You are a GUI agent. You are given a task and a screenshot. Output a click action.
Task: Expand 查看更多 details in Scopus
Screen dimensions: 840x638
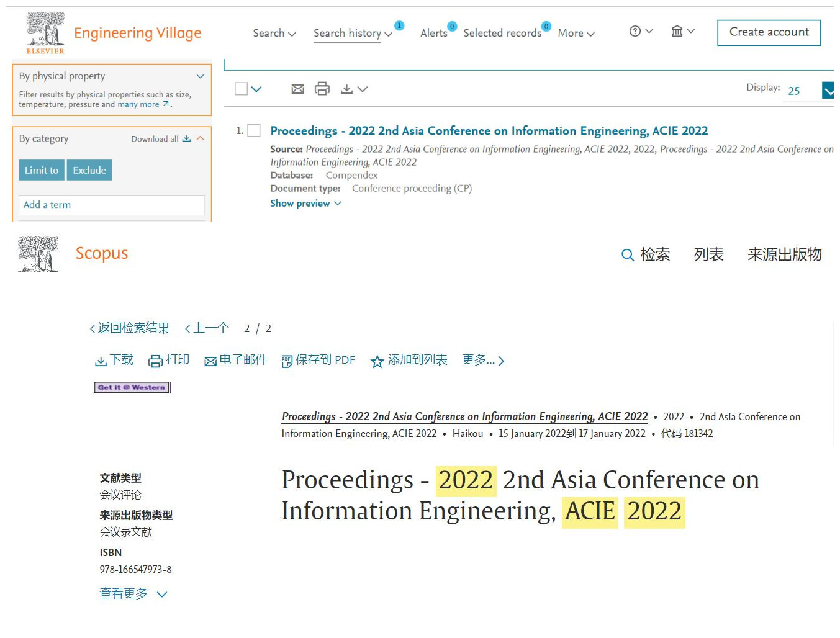pyautogui.click(x=133, y=594)
